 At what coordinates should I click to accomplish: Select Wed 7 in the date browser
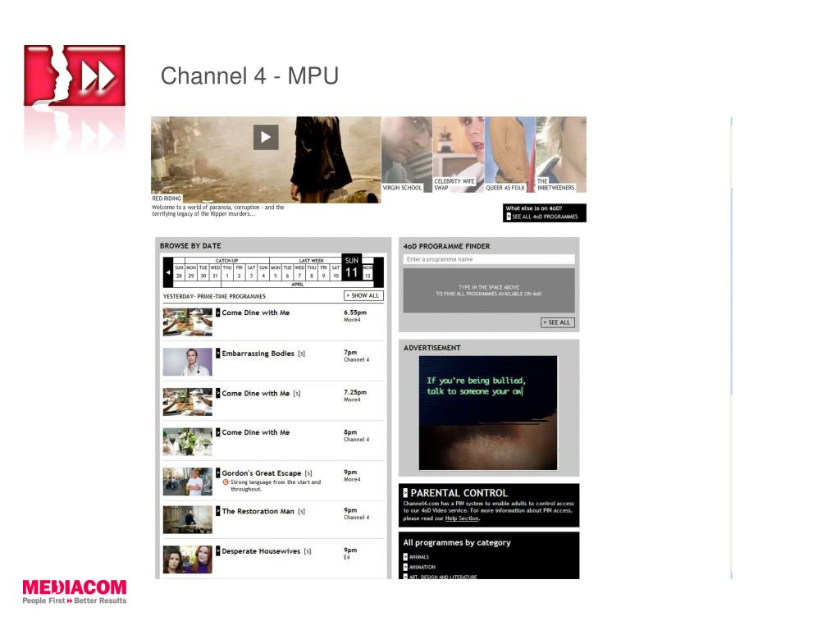299,272
